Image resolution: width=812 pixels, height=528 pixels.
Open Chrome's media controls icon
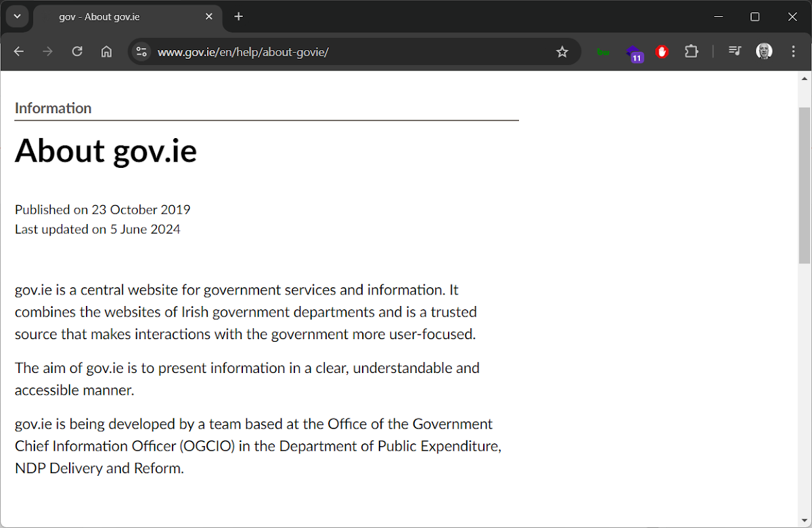(x=734, y=51)
